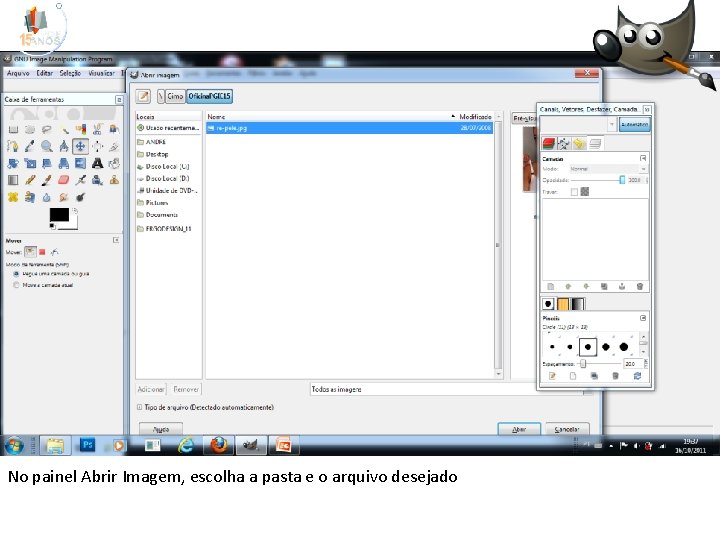This screenshot has height=540, width=720.
Task: Select the Scale tool
Action: click(30, 163)
